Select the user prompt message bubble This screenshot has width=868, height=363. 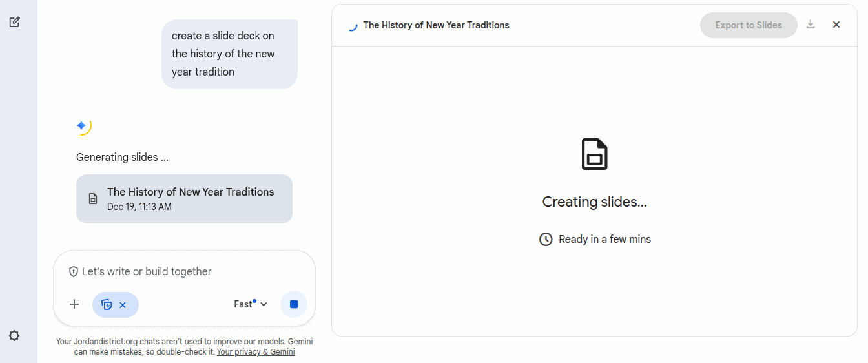click(x=229, y=54)
